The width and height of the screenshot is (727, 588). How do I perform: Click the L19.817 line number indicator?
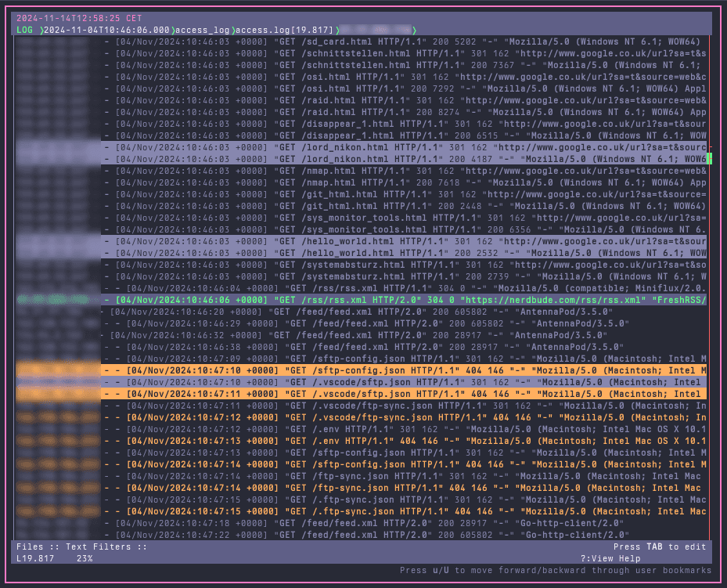coord(35,558)
